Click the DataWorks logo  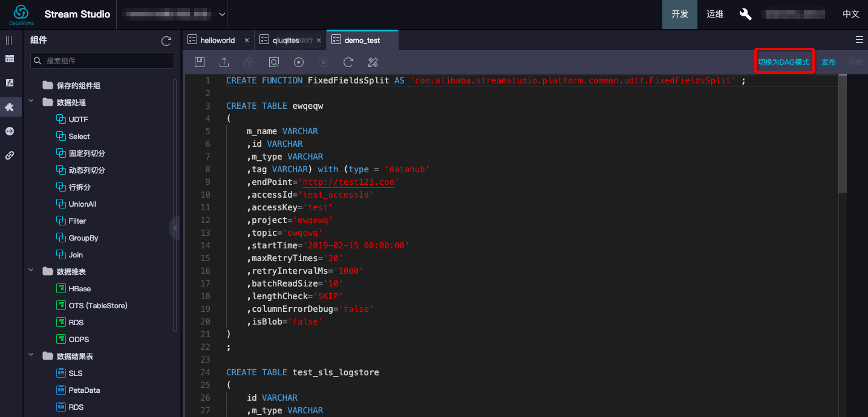[x=21, y=15]
